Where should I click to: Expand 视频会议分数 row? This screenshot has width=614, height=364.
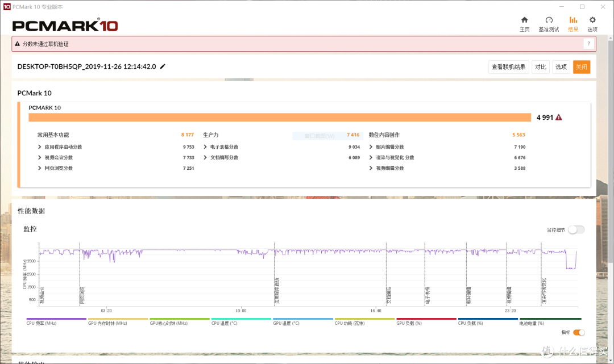point(40,157)
